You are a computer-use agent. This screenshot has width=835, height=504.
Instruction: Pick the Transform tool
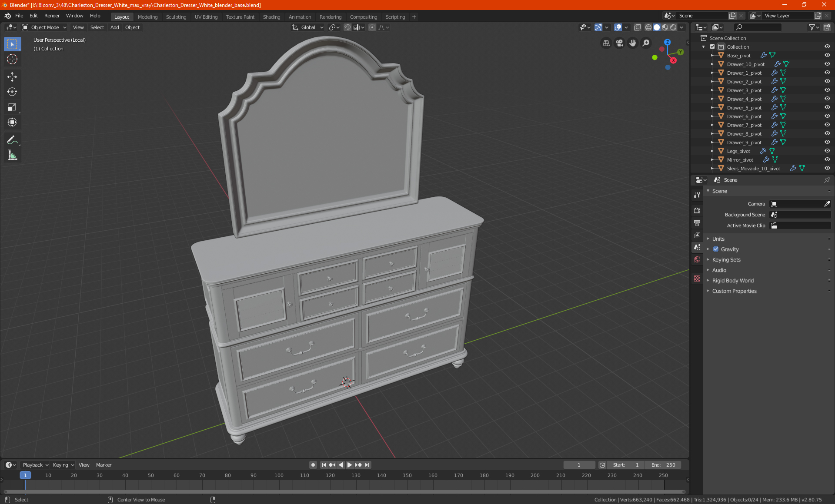12,122
